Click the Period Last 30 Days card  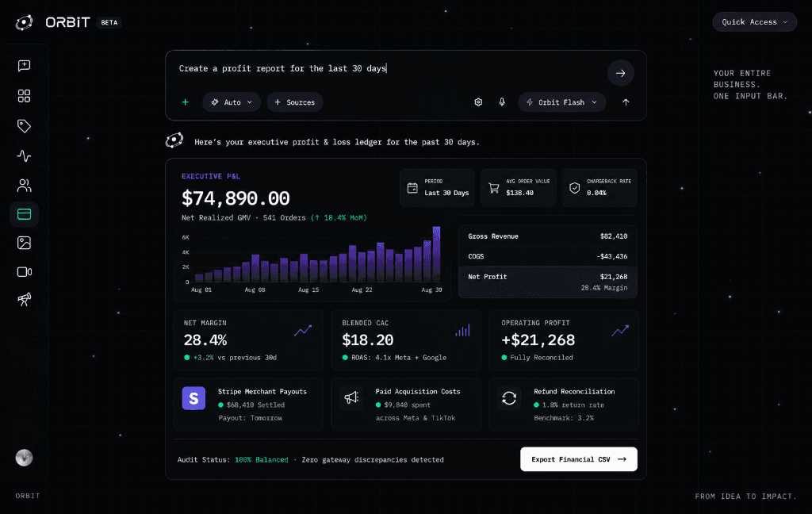[437, 187]
